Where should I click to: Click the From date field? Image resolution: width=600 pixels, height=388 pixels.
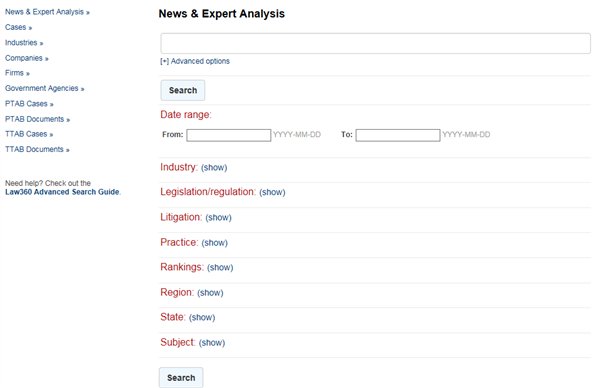tap(229, 135)
